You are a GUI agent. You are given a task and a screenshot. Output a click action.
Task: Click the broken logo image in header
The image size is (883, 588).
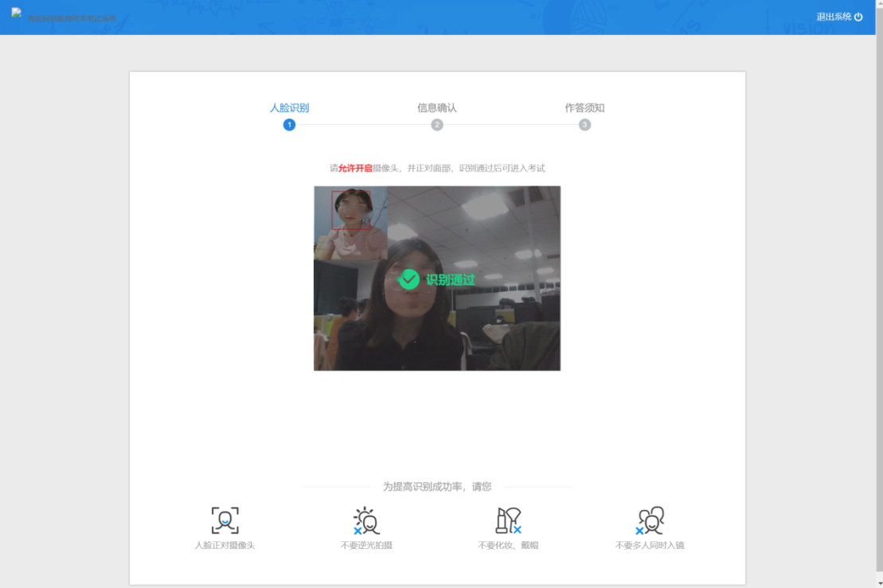pos(17,13)
